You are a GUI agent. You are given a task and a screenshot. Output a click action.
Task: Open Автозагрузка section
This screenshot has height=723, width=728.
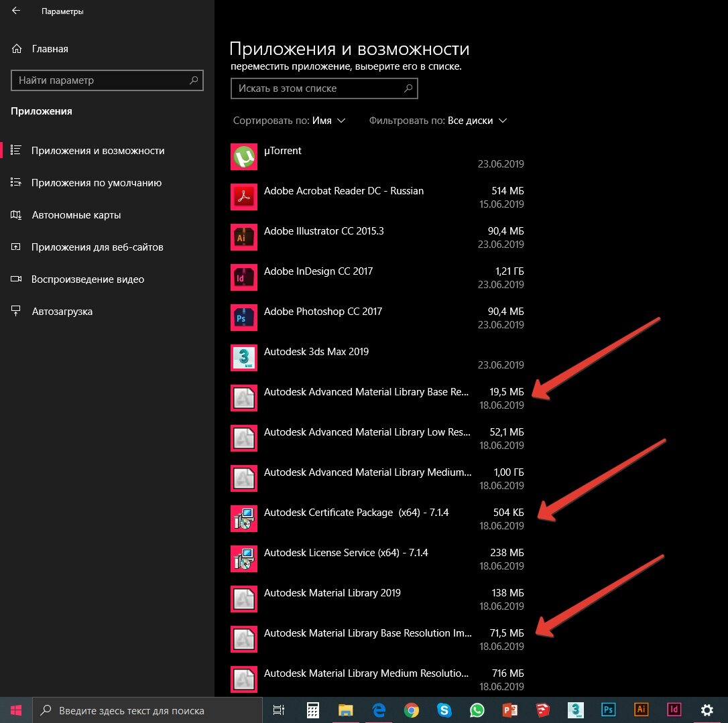click(x=52, y=312)
